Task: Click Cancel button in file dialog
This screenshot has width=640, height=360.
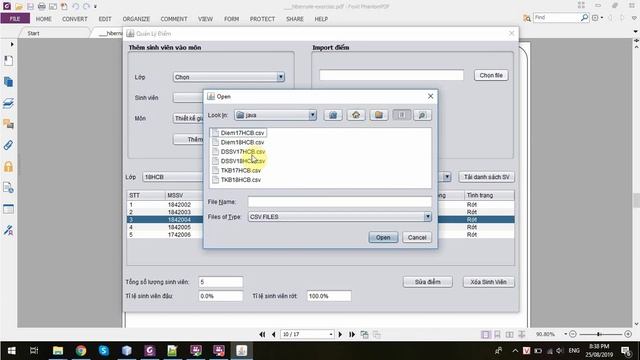Action: (x=417, y=237)
